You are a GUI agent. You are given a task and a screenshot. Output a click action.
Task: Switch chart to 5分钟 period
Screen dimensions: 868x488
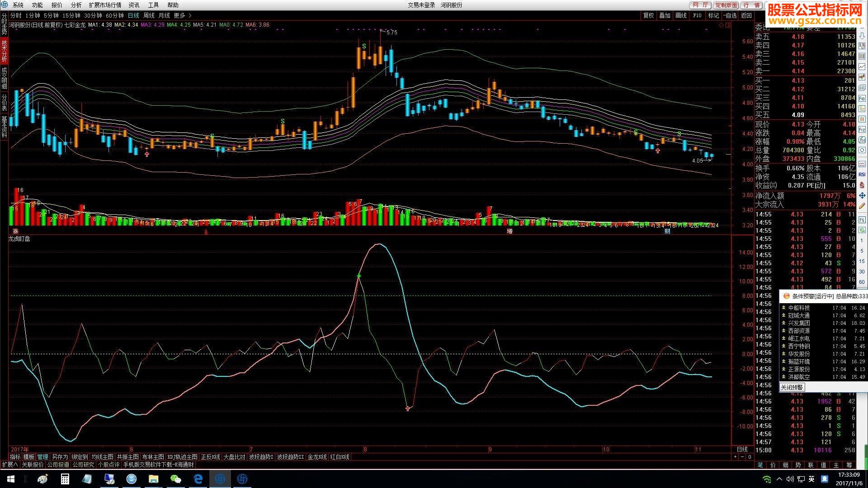click(51, 15)
